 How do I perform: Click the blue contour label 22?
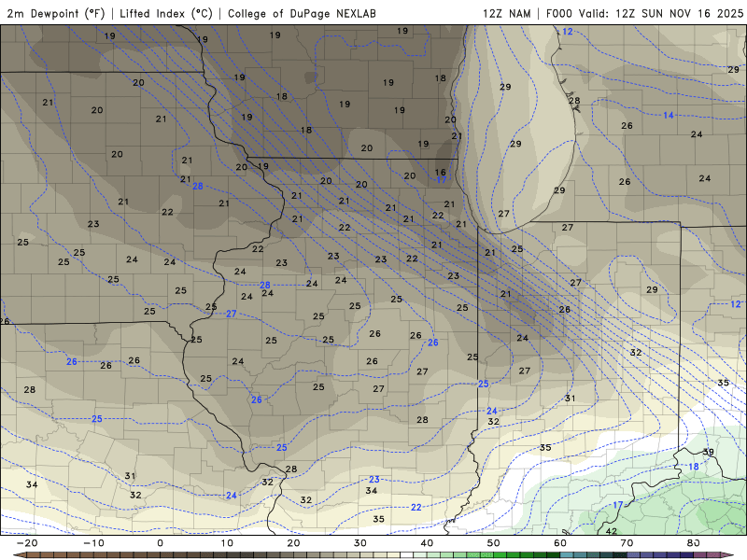coord(416,508)
